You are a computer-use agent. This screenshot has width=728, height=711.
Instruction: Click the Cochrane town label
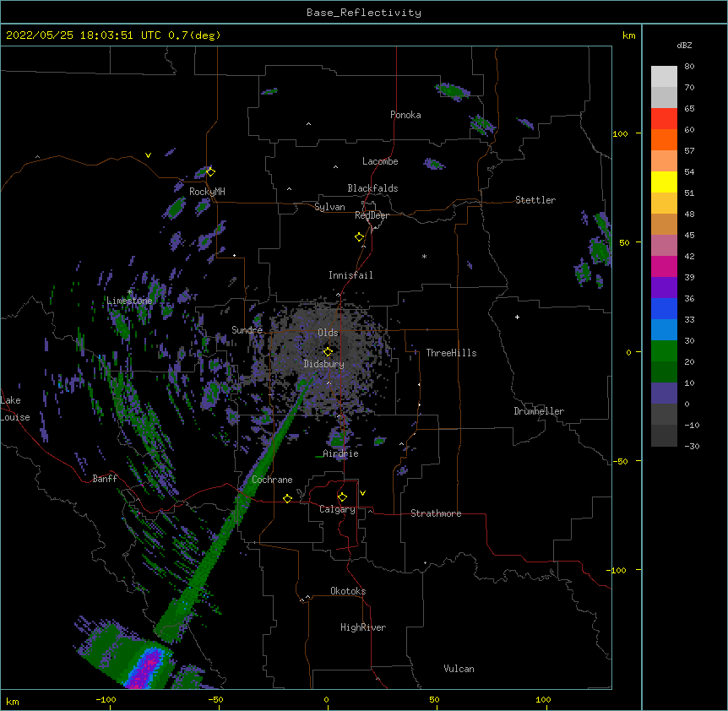272,480
